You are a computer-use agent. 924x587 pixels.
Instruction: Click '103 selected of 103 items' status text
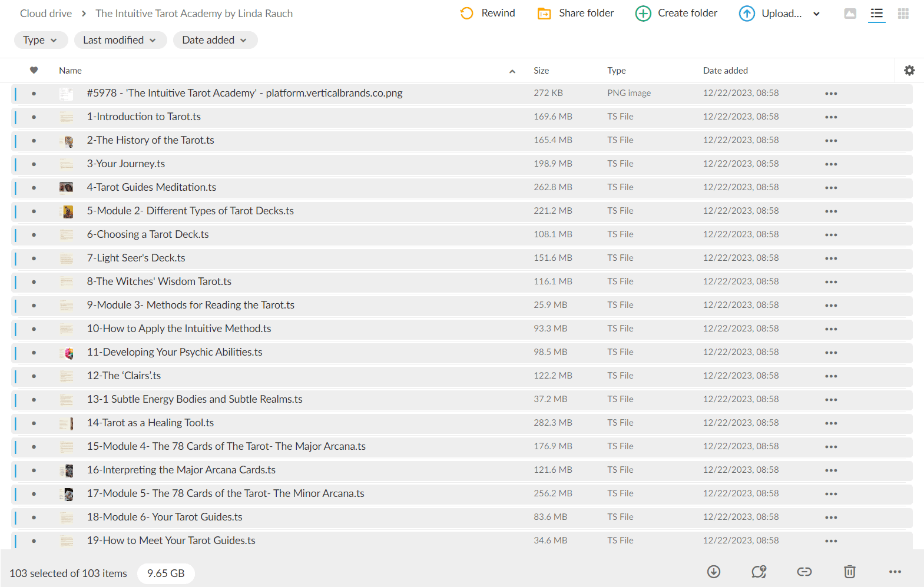pyautogui.click(x=68, y=573)
